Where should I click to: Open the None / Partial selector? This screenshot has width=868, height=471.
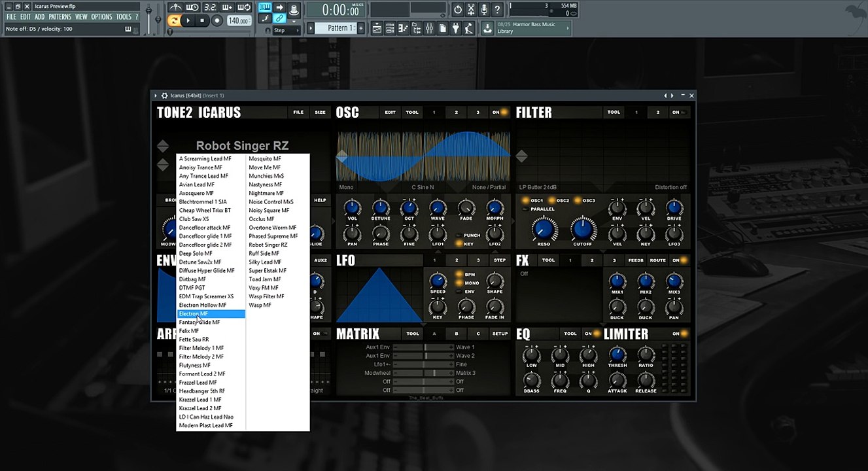[489, 188]
